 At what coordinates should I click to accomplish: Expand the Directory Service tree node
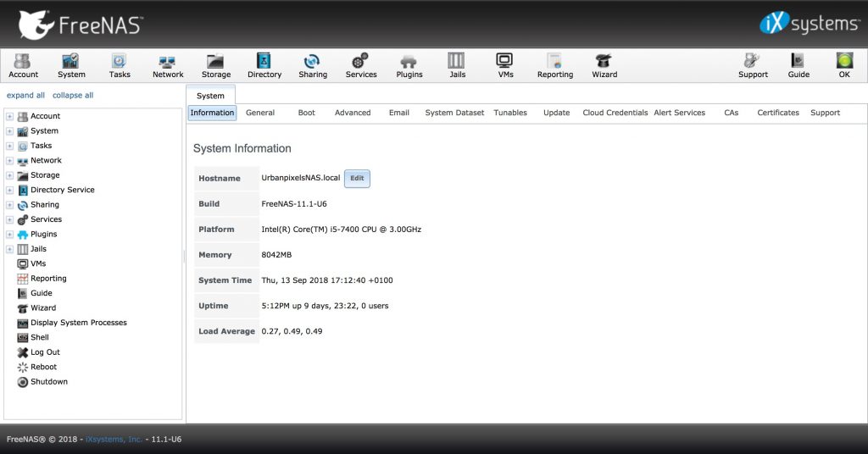point(9,191)
